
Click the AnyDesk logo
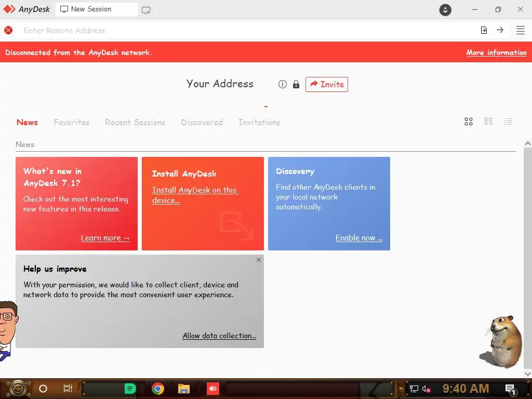coord(26,9)
